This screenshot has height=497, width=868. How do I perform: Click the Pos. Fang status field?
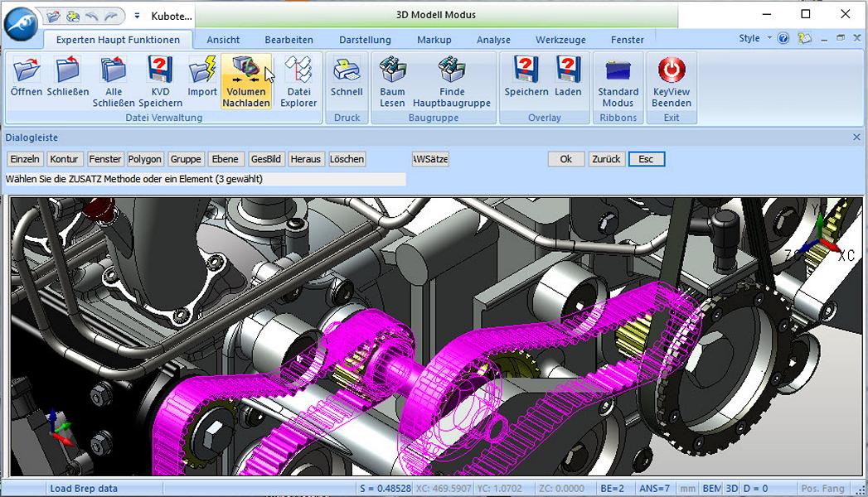click(822, 489)
